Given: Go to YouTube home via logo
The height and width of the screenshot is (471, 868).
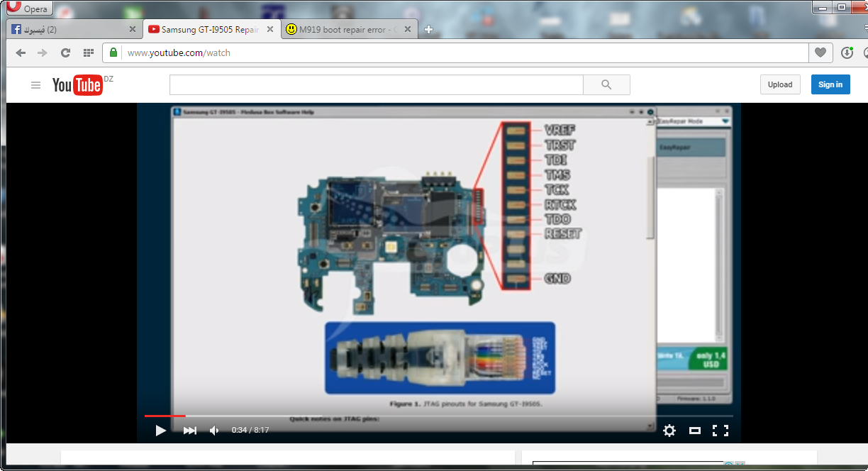Looking at the screenshot, I should (x=78, y=85).
